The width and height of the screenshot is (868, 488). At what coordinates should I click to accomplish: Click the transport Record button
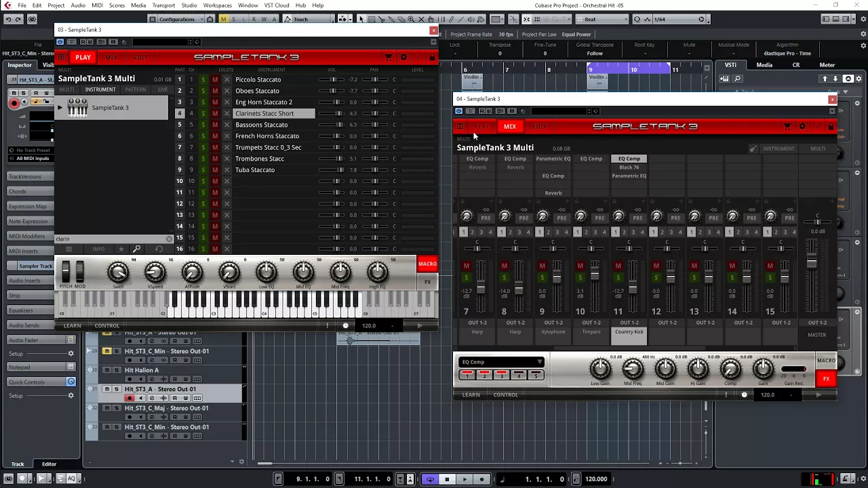tap(481, 479)
